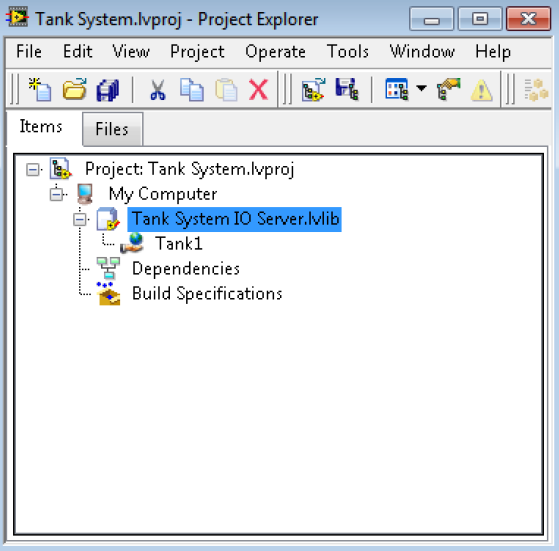Close the Project Explorer window
Screen dimensions: 559x551
[x=528, y=19]
